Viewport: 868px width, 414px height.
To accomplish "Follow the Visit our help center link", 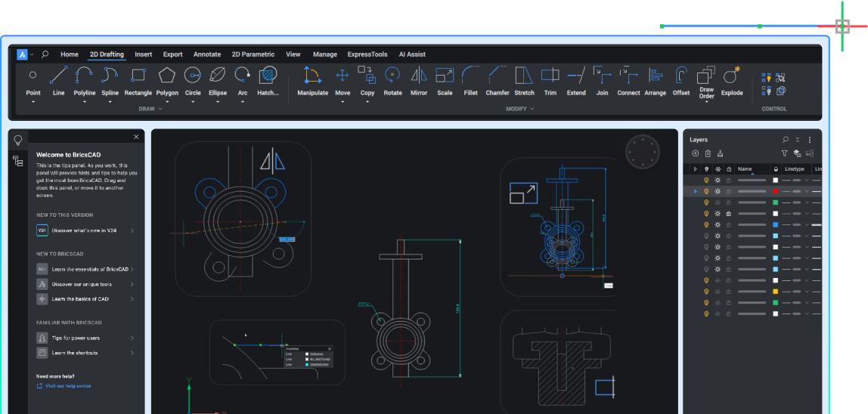I will click(x=64, y=386).
